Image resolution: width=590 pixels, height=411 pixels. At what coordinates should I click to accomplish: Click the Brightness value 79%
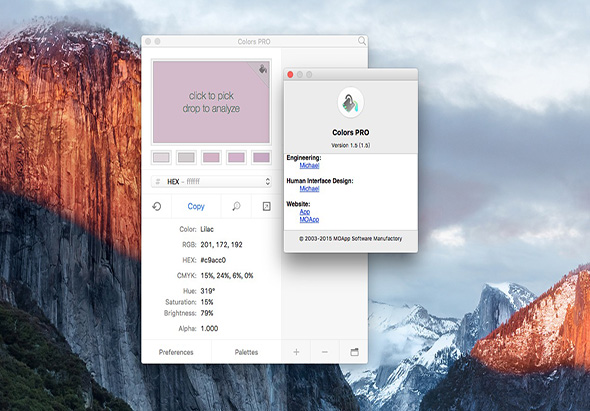pyautogui.click(x=207, y=313)
